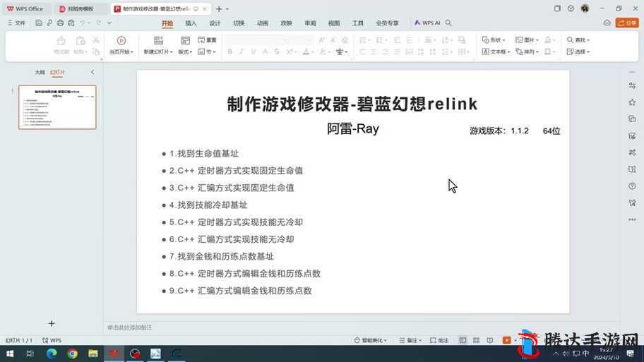Start slideshow from status bar play button
The height and width of the screenshot is (362, 644).
[x=506, y=340]
